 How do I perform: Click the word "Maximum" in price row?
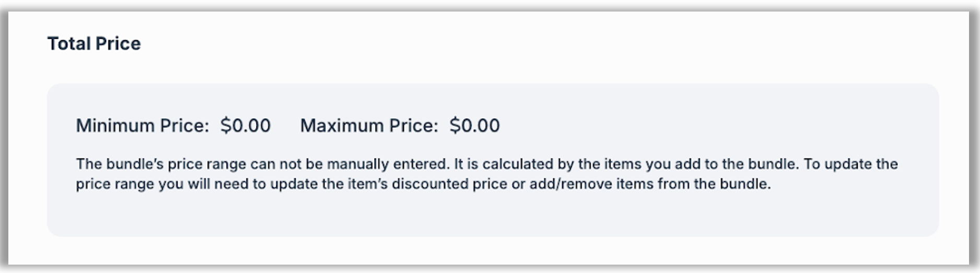coord(342,126)
